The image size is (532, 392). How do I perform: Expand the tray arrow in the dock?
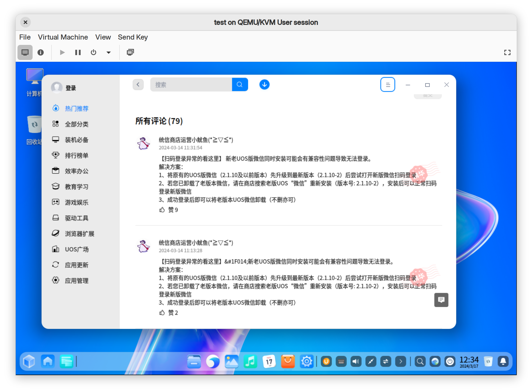click(400, 361)
